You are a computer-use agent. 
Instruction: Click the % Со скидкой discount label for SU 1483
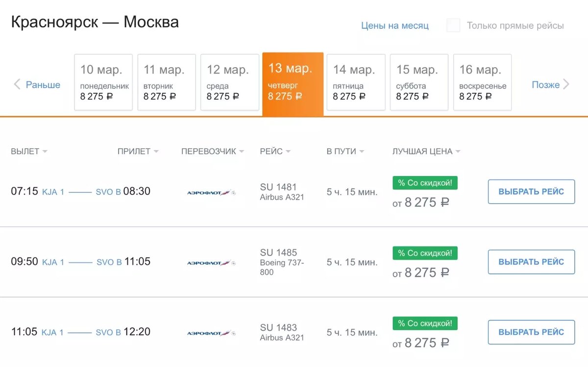tap(425, 323)
